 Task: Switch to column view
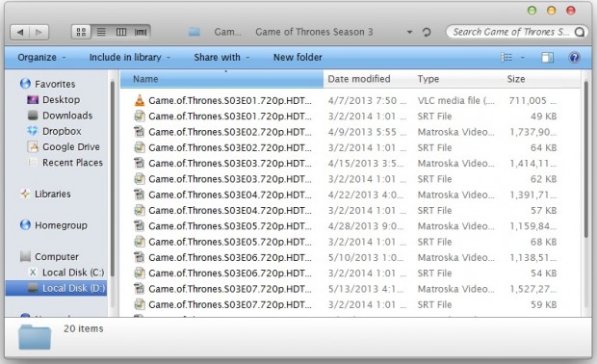pyautogui.click(x=121, y=32)
